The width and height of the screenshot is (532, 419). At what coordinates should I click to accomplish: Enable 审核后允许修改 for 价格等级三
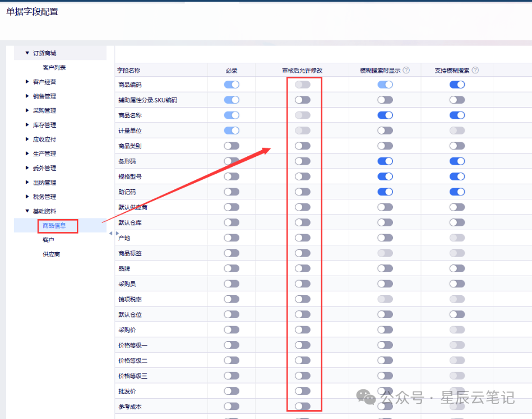303,376
